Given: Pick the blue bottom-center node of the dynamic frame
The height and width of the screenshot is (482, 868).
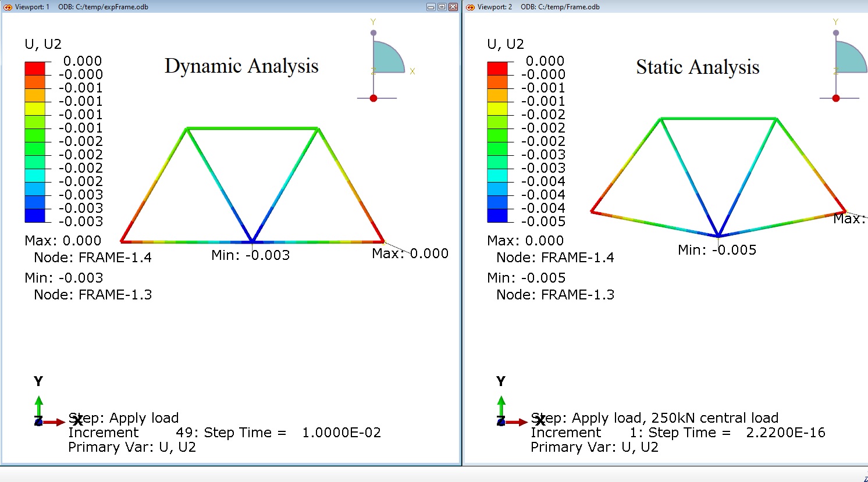Looking at the screenshot, I should [252, 241].
